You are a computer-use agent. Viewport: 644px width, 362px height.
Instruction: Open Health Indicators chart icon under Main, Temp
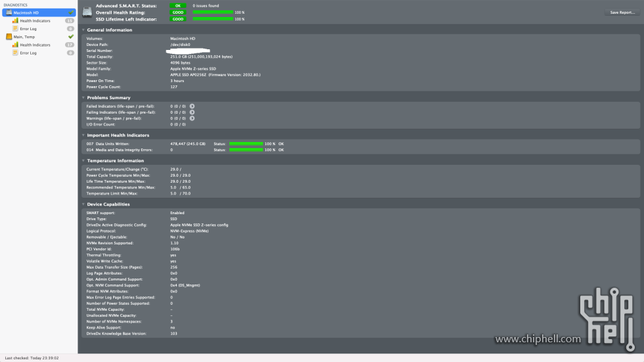tap(15, 45)
